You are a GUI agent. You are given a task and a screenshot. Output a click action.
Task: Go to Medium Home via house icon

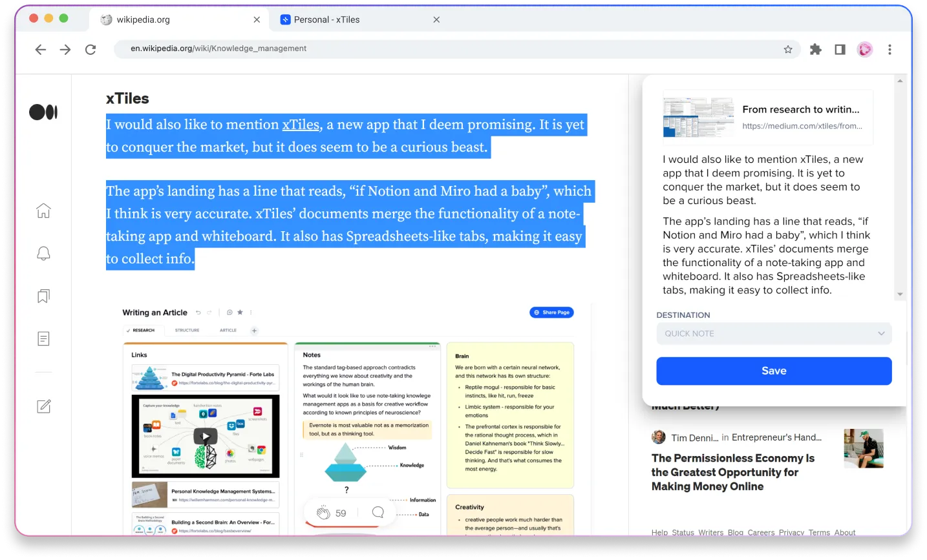[x=43, y=211]
